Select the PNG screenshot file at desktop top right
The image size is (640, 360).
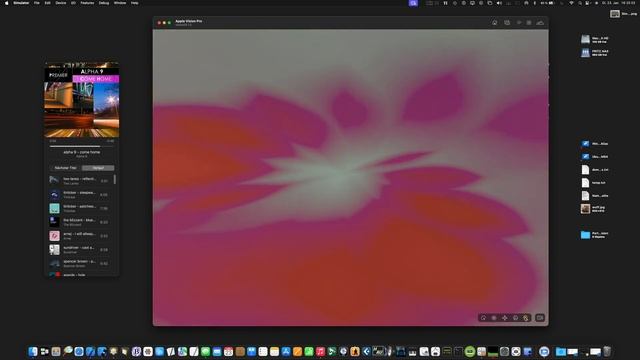(623, 14)
